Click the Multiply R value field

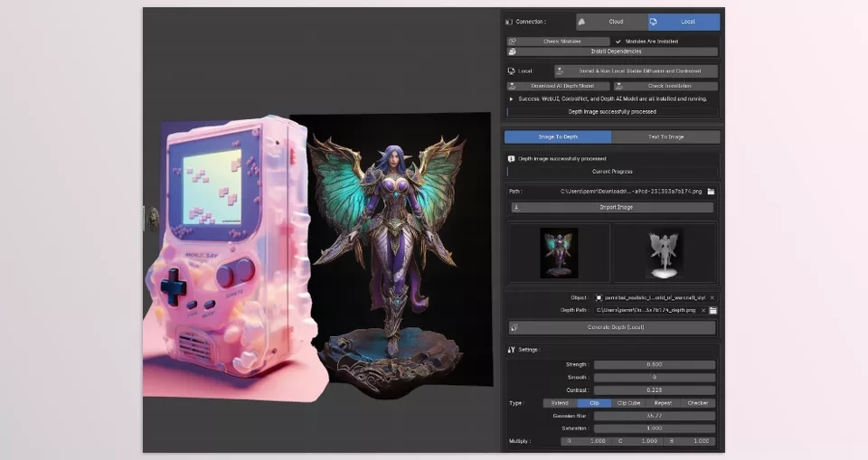tap(586, 441)
